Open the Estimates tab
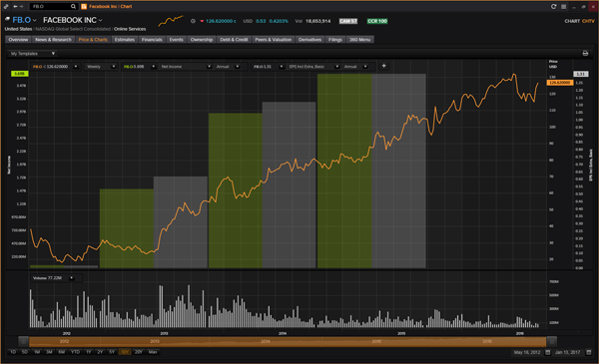Viewport: 599px width, 364px height. tap(125, 39)
